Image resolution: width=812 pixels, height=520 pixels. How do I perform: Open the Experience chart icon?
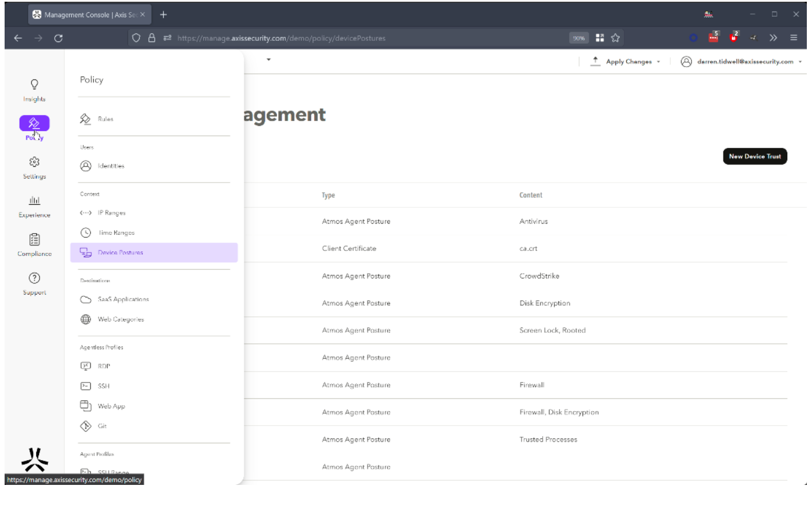tap(35, 200)
